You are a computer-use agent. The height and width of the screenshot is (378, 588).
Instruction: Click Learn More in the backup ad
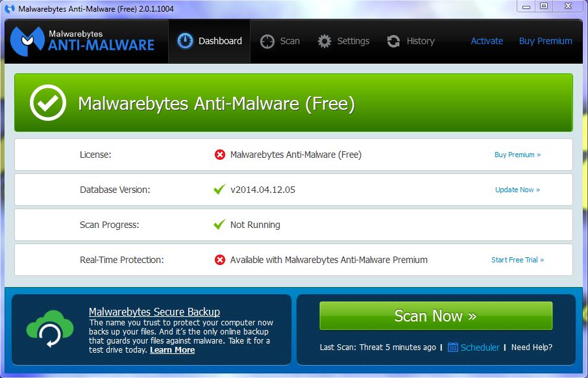click(x=172, y=350)
